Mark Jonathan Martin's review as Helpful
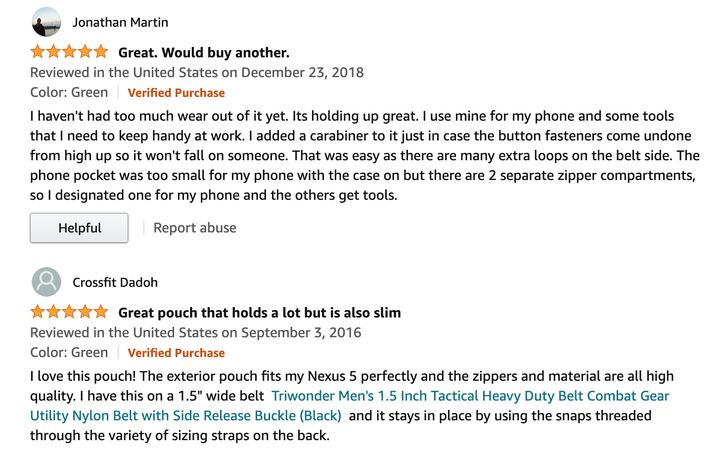The height and width of the screenshot is (452, 720). click(x=79, y=228)
